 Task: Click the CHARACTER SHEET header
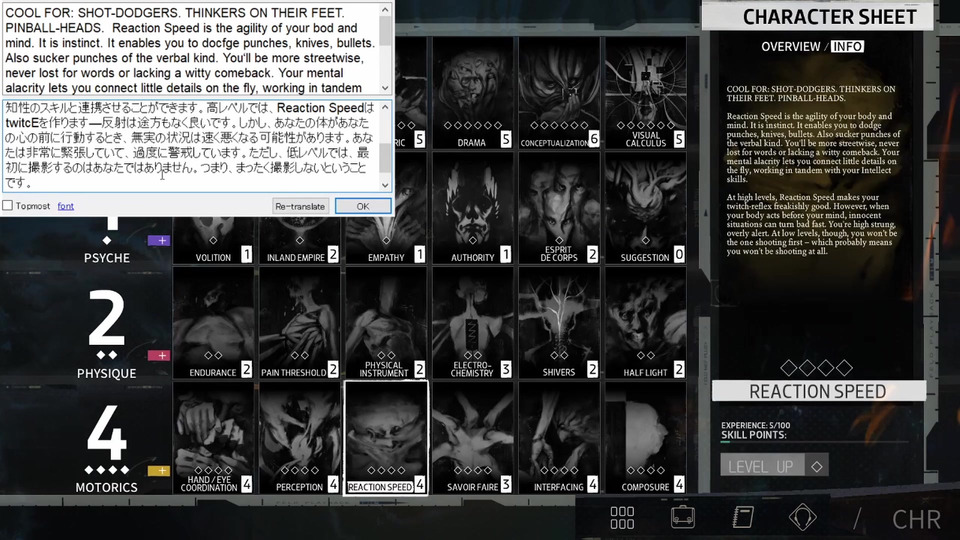[817, 17]
